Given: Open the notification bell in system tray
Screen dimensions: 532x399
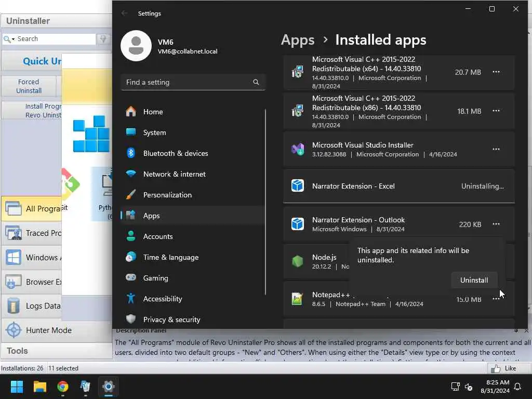Looking at the screenshot, I should 518,387.
